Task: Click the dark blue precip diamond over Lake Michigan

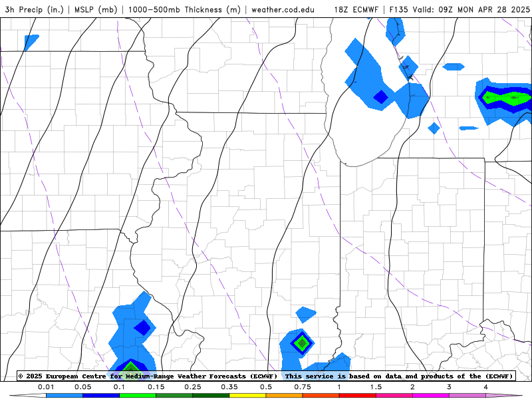Action: point(380,97)
